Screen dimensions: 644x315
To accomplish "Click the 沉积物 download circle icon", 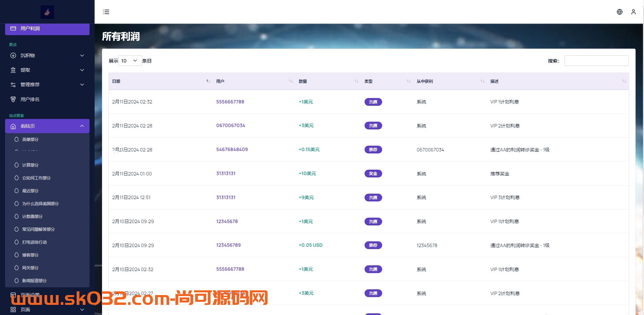I will [13, 55].
